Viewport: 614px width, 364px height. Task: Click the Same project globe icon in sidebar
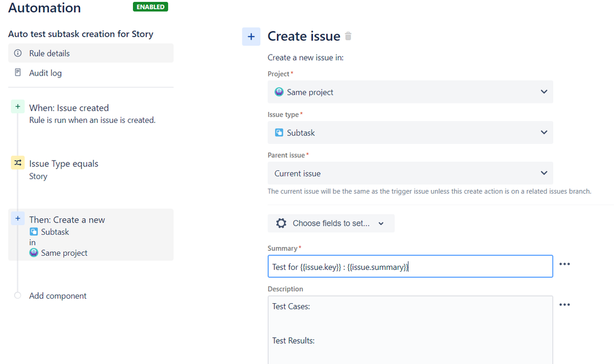(34, 252)
